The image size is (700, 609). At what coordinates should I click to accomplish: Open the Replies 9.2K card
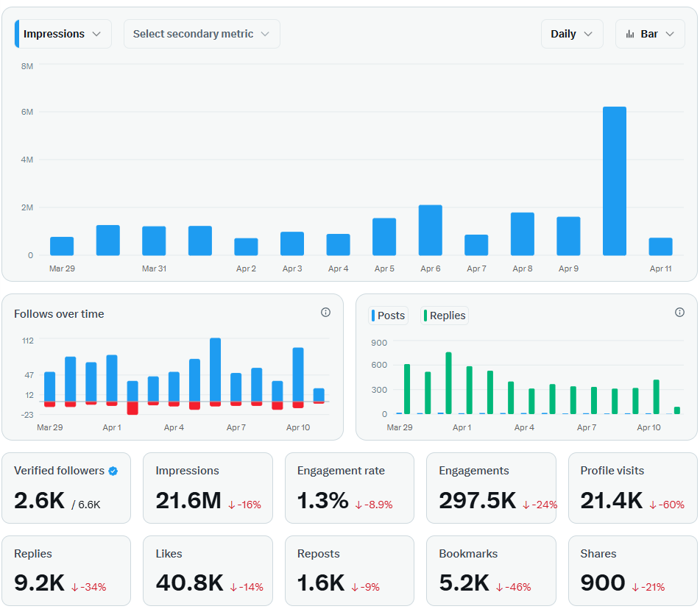(x=66, y=571)
